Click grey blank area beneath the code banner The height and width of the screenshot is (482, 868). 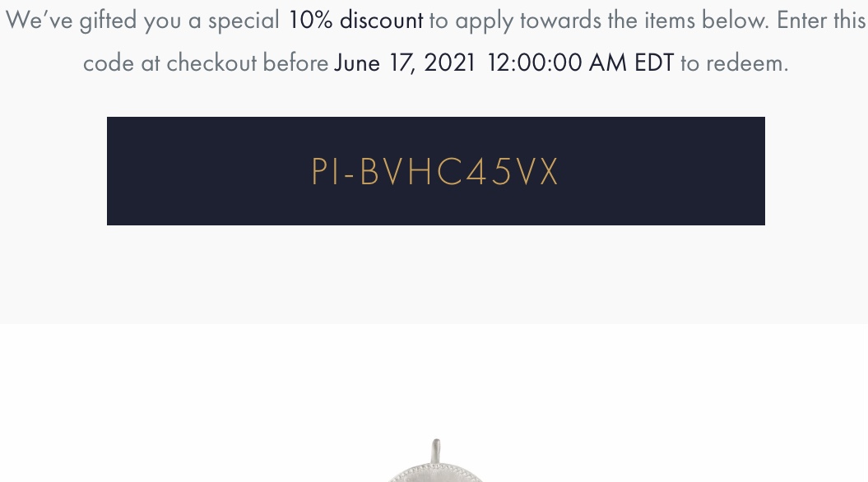[x=435, y=276]
